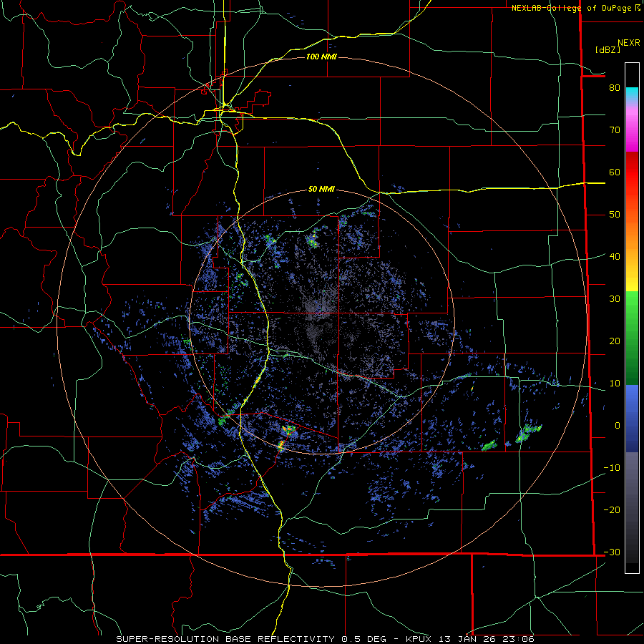Screen dimensions: 644x644
Task: Click the -10 value on the dBZ scale
Action: click(x=612, y=467)
